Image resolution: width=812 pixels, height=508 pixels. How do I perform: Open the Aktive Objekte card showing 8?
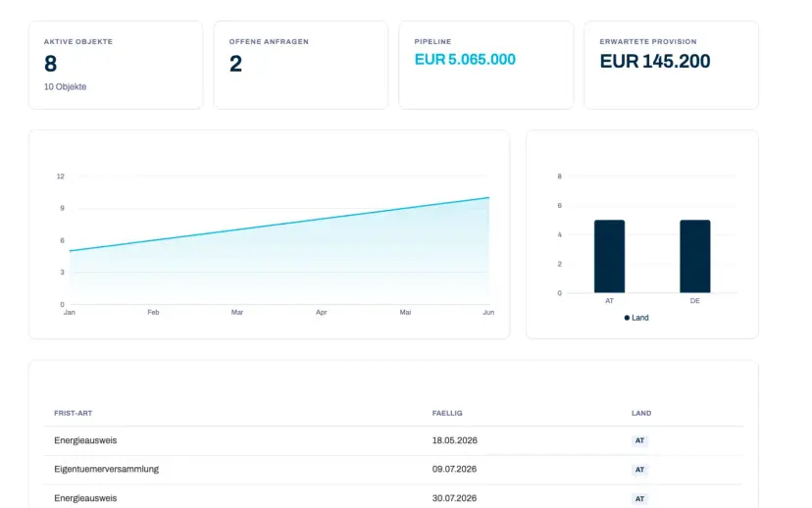pyautogui.click(x=116, y=66)
